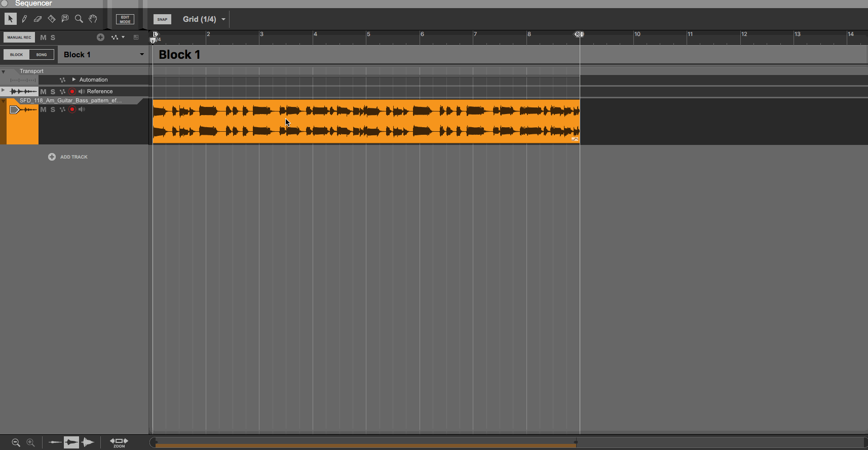This screenshot has height=450, width=868.
Task: Click the Sequencer panel detach circle button
Action: click(x=5, y=3)
